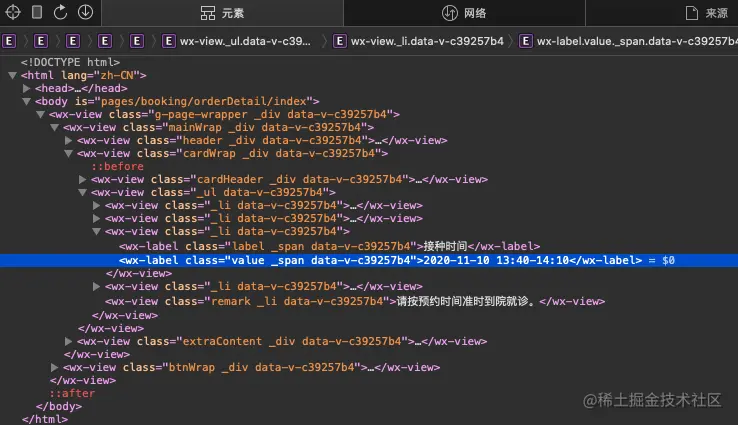Collapse the body orderDetail node
This screenshot has width=738, height=425.
point(27,101)
